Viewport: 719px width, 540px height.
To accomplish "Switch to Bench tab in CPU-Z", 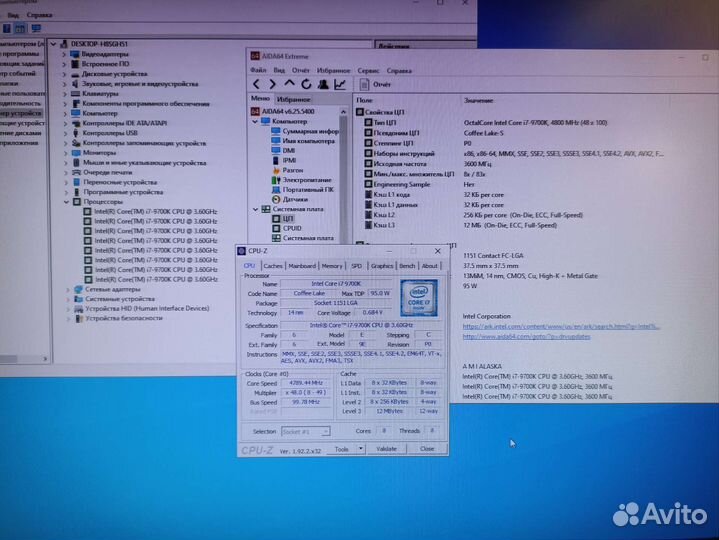I will (x=407, y=266).
